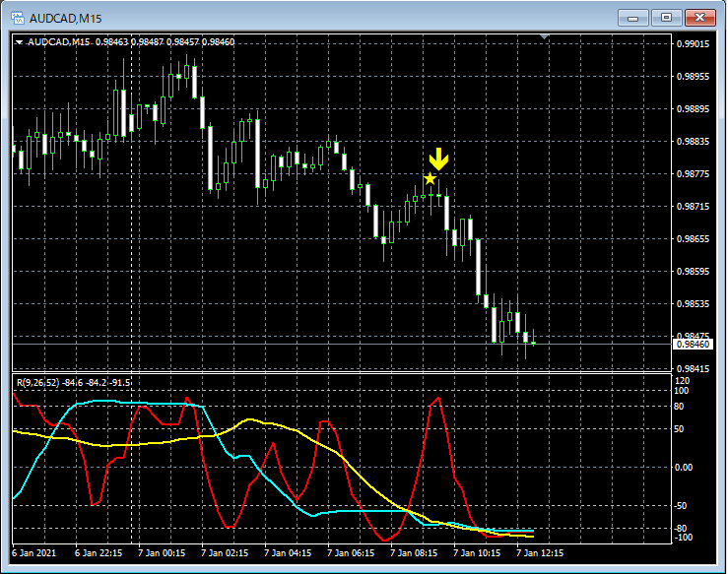This screenshot has width=728, height=574.
Task: Click the AUDCAD,M15 window title text
Action: click(65, 18)
